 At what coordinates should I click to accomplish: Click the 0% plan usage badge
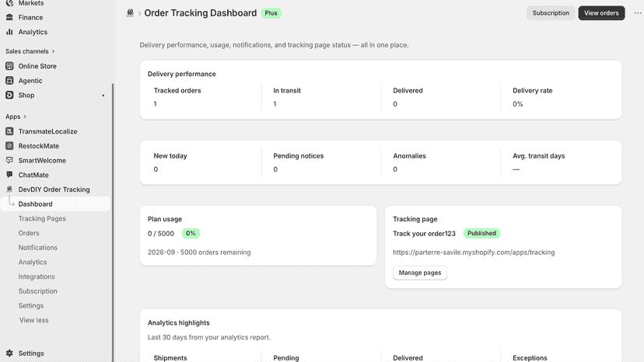[x=191, y=233]
